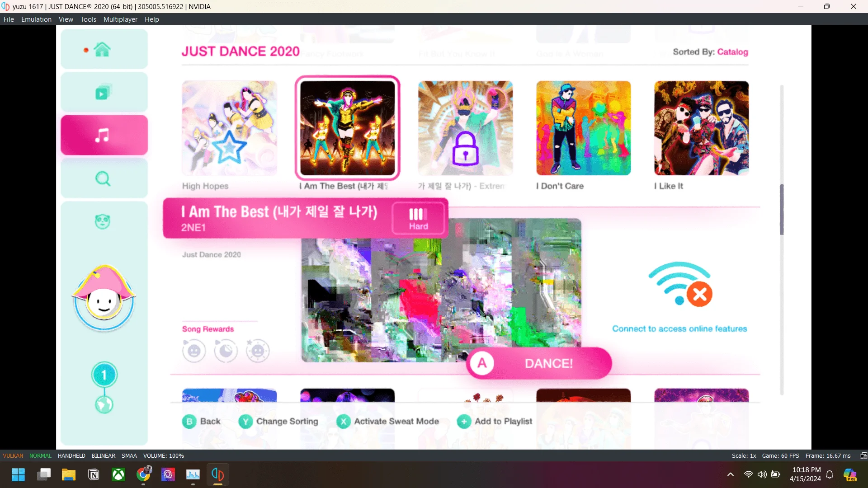Toggle HANDHELD dock mode in the status bar
The image size is (868, 488).
click(x=71, y=455)
